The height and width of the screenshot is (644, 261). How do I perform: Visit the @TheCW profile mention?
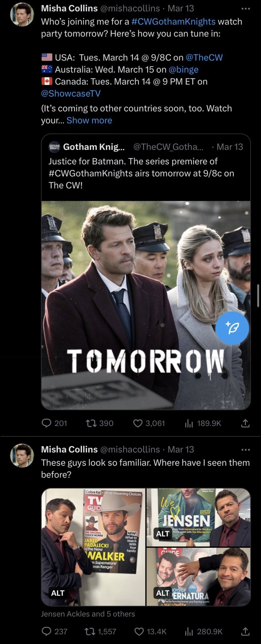pos(204,58)
